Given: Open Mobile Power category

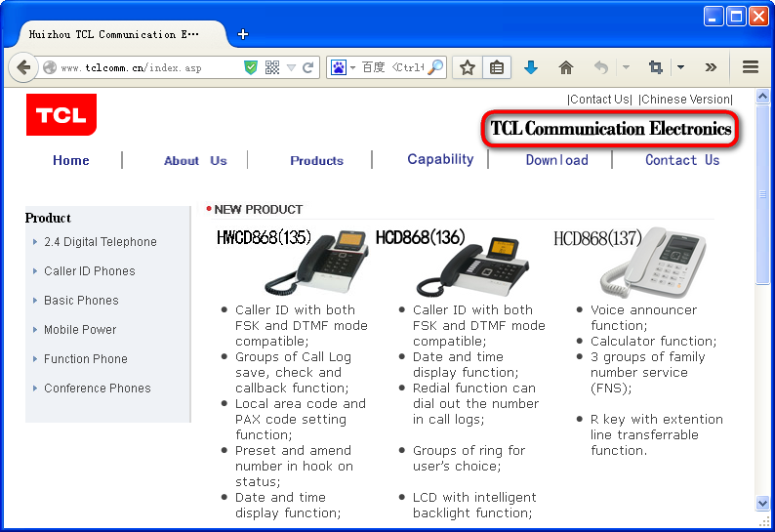Looking at the screenshot, I should [80, 329].
